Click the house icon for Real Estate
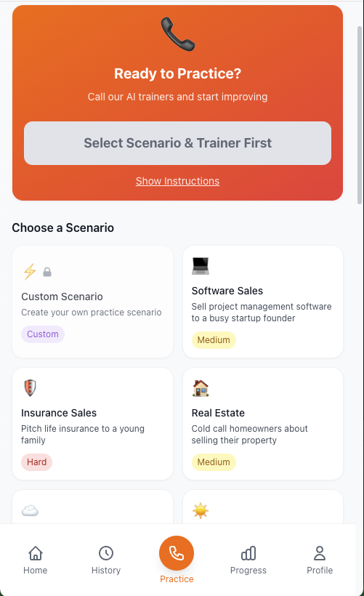The image size is (364, 596). (201, 387)
